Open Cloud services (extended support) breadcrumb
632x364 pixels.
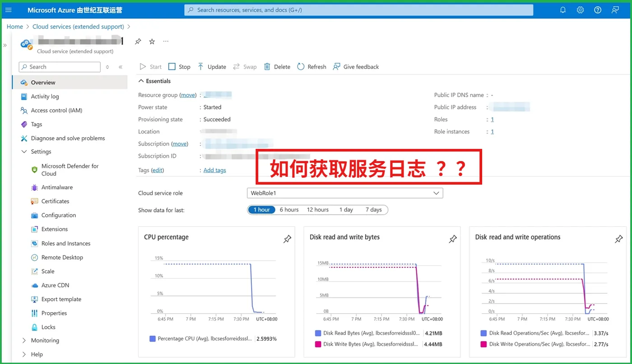78,27
